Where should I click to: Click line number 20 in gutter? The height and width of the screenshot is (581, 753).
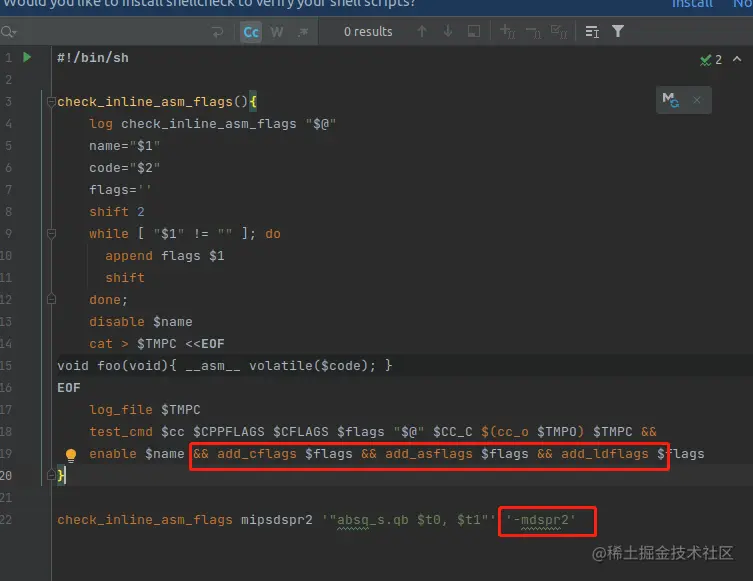click(x=6, y=476)
